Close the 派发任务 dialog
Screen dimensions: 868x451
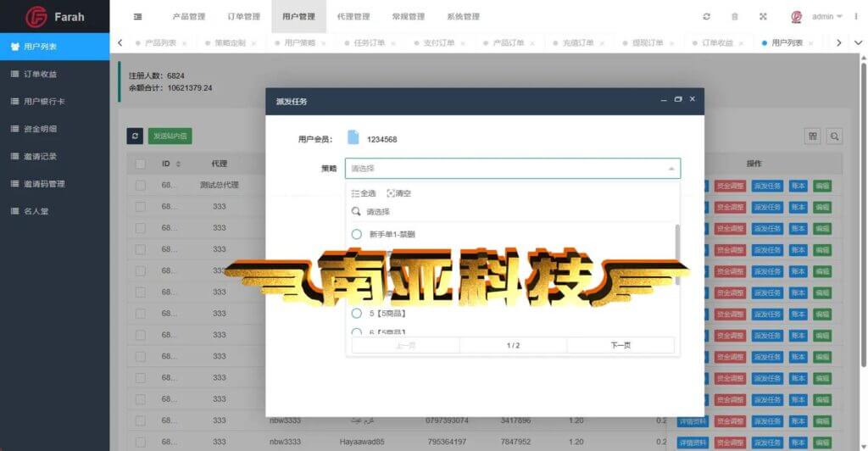(692, 99)
